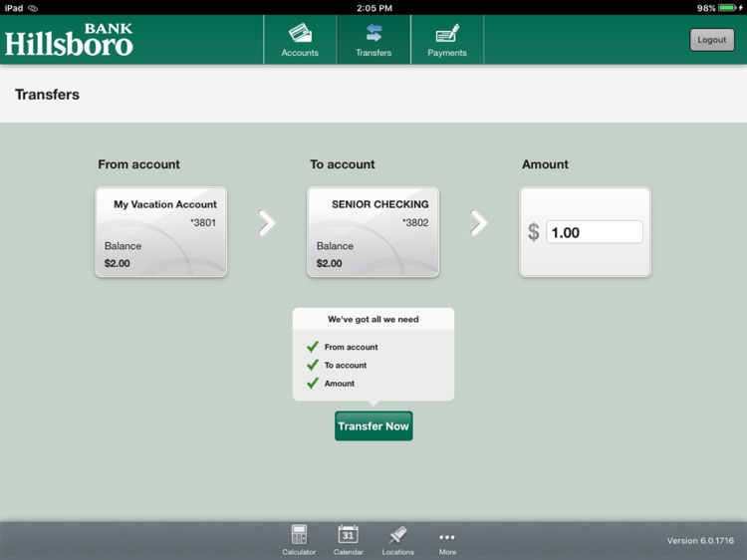Click the *3801 account number
747x560 pixels.
click(x=203, y=222)
